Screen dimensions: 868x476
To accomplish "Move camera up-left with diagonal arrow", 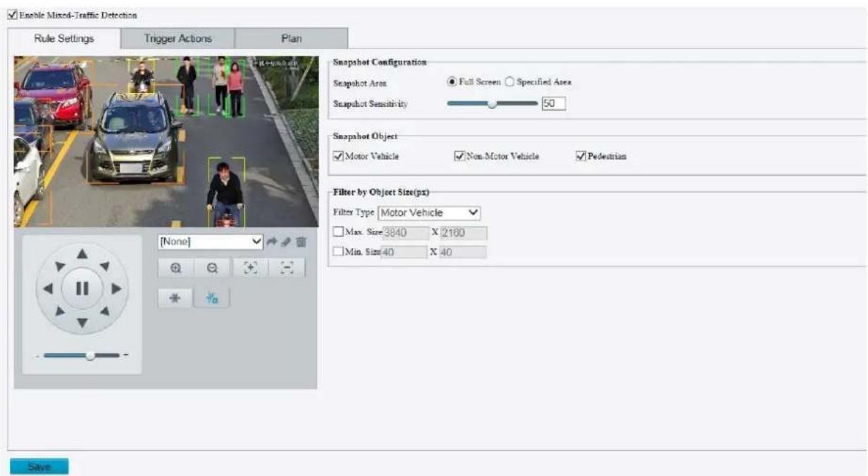I will click(60, 266).
